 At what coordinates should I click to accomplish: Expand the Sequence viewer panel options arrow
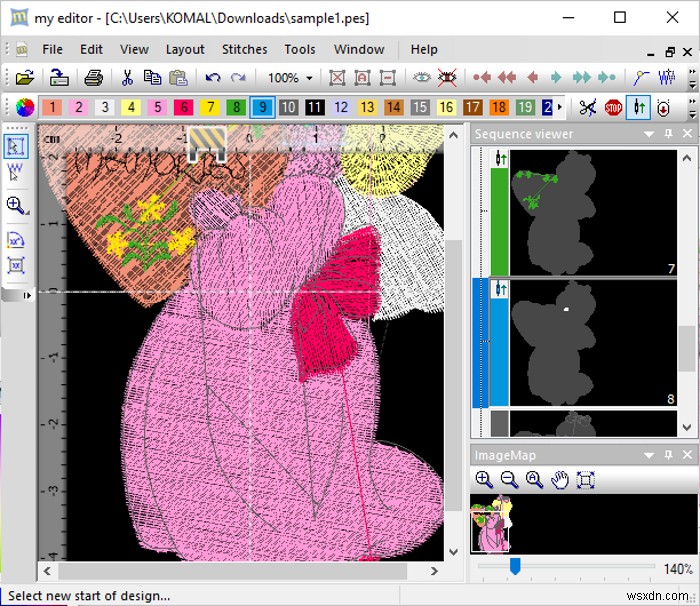(x=648, y=134)
